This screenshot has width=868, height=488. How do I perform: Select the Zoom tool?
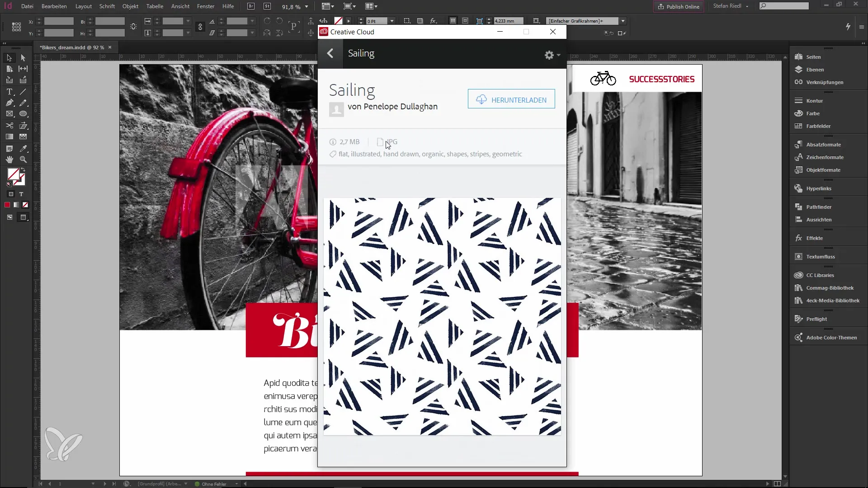pyautogui.click(x=23, y=160)
